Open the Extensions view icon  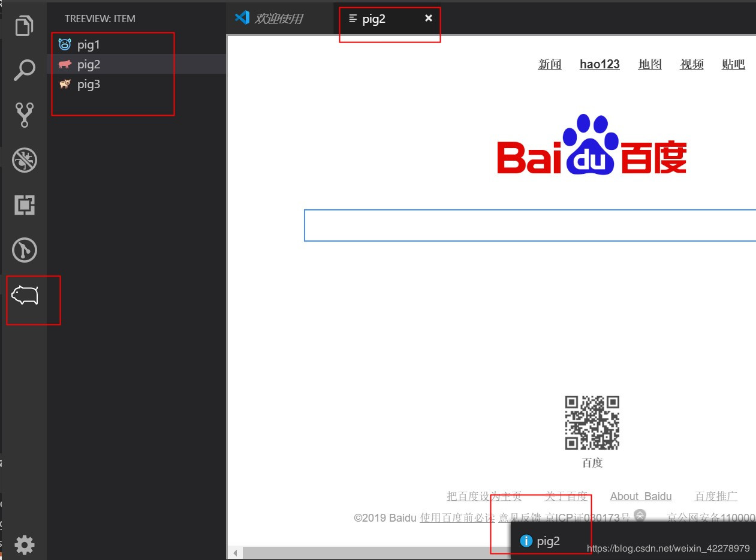25,205
